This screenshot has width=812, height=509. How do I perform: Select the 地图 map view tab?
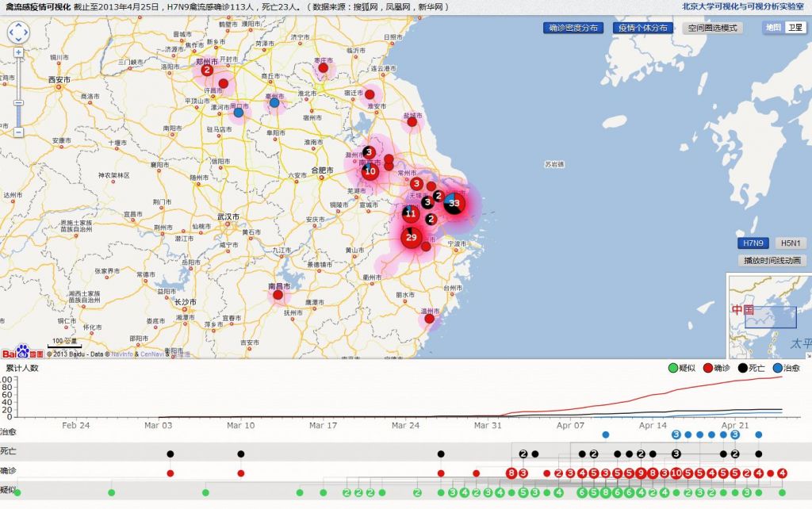tap(773, 28)
